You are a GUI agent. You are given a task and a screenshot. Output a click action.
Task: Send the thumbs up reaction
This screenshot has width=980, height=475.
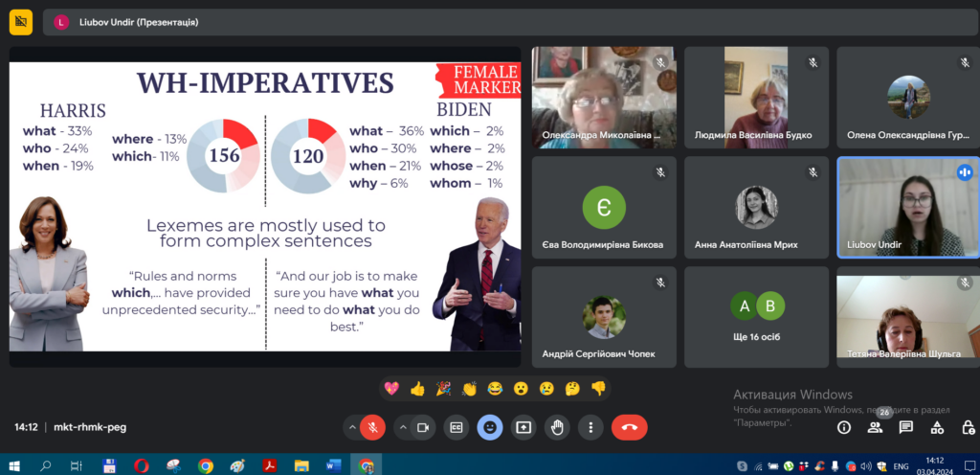pyautogui.click(x=417, y=388)
